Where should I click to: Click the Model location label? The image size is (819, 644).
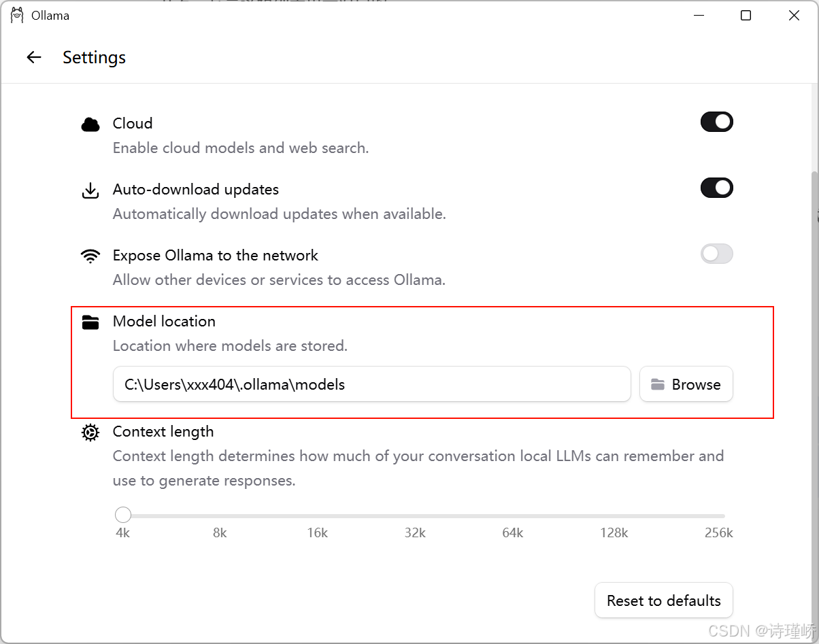[164, 321]
